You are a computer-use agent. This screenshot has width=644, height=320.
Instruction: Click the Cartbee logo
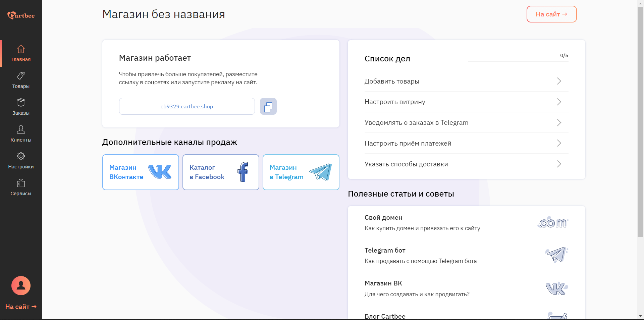21,15
